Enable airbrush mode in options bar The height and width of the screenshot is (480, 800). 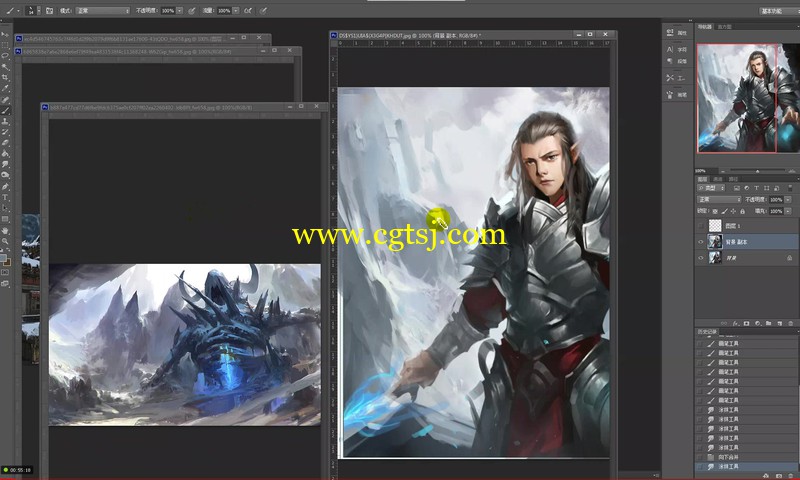(248, 11)
